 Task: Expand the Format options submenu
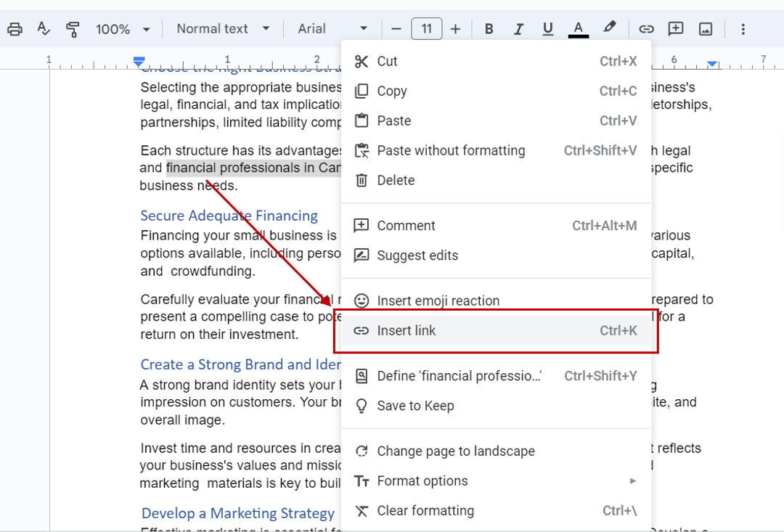[x=421, y=480]
